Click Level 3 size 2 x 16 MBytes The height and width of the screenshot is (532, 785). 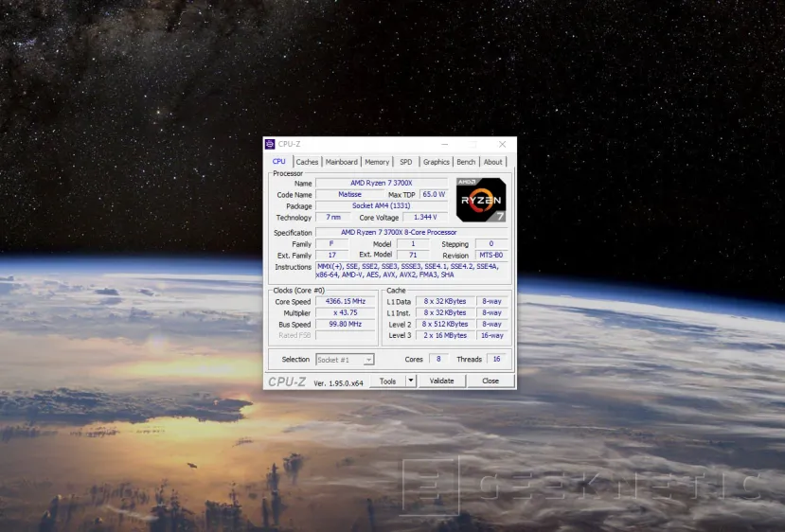[444, 335]
